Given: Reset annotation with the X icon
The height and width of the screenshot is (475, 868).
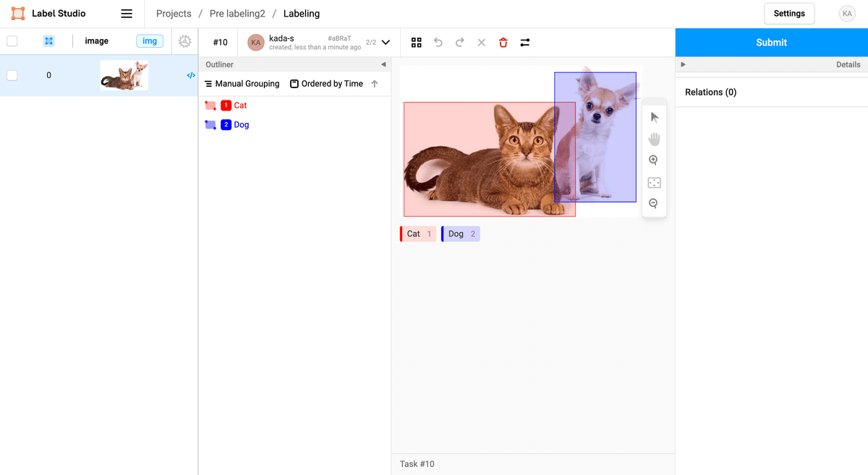Looking at the screenshot, I should click(x=482, y=43).
